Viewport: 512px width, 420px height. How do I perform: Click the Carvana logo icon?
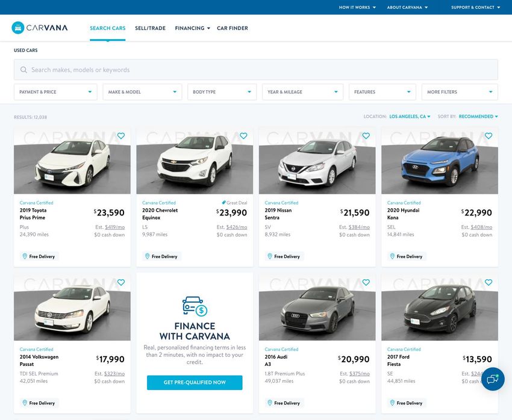coord(18,28)
